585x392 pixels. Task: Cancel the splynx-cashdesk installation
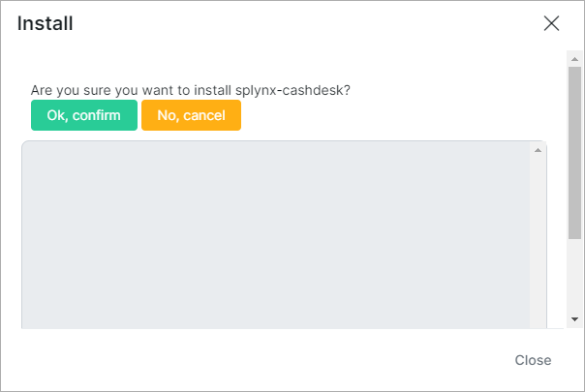pyautogui.click(x=191, y=115)
